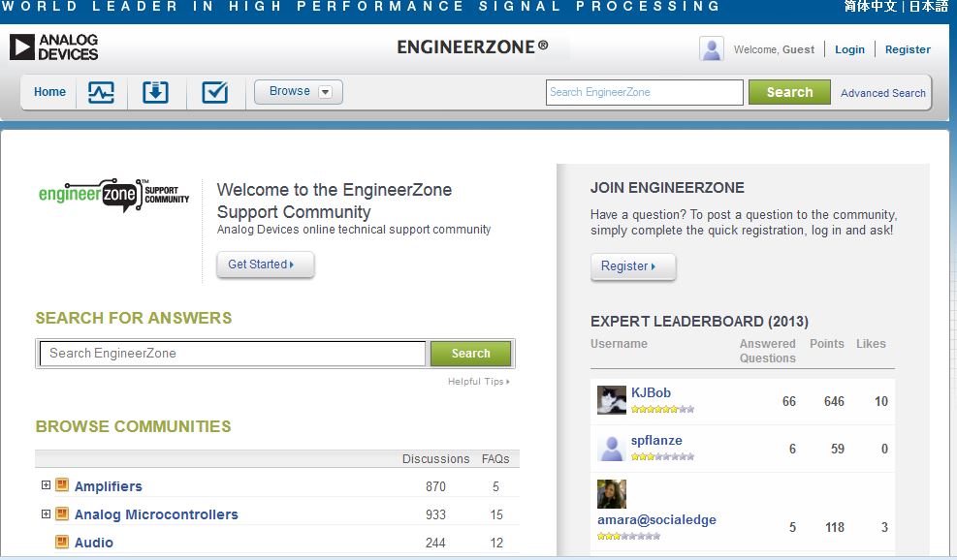The height and width of the screenshot is (560, 957).
Task: Click the engineerzone support community logo
Action: pyautogui.click(x=114, y=195)
